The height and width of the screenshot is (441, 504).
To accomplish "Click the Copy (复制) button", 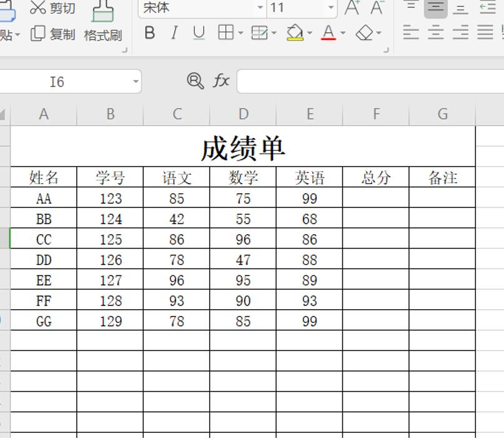I will point(52,34).
